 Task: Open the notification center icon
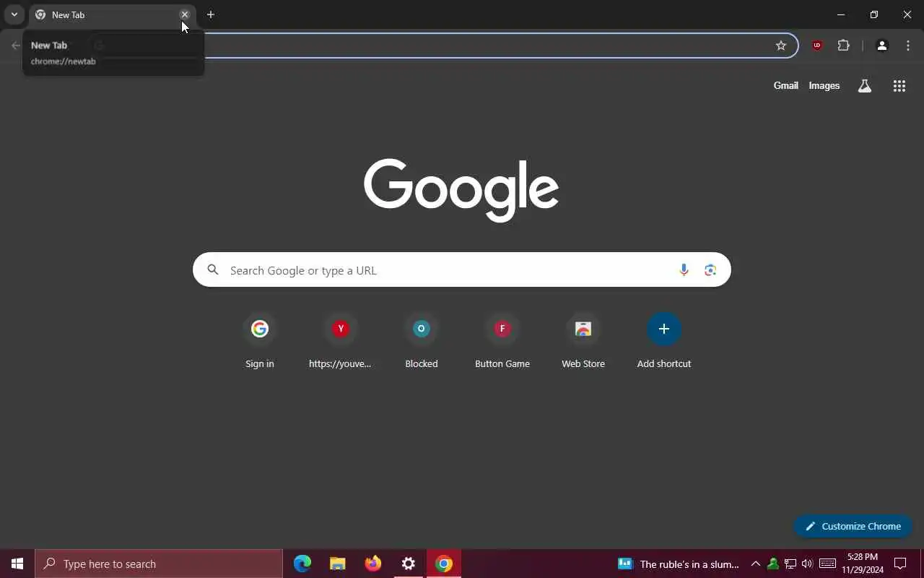(x=900, y=564)
